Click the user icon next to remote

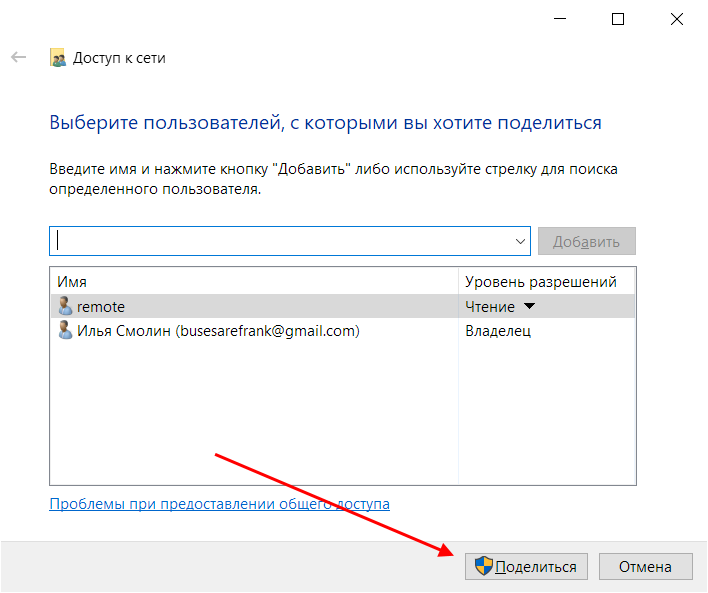tap(65, 306)
